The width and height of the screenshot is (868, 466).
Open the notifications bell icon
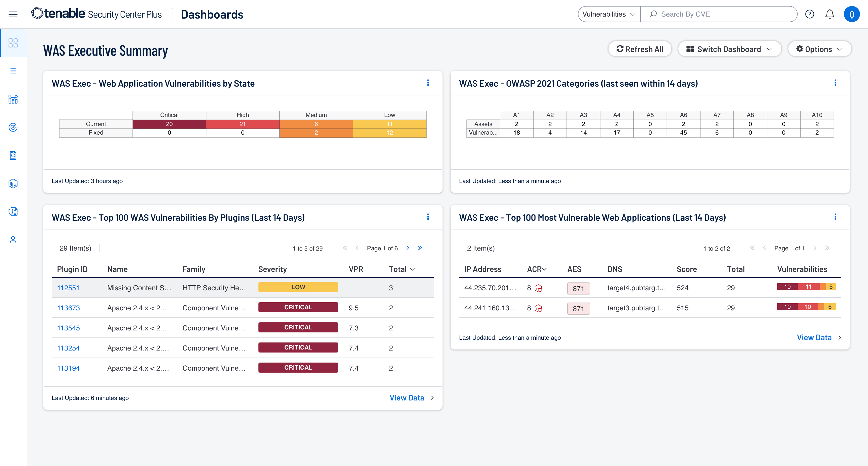(x=830, y=14)
